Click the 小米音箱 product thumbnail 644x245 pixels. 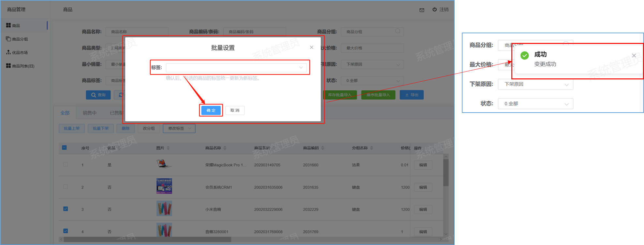[x=164, y=209]
